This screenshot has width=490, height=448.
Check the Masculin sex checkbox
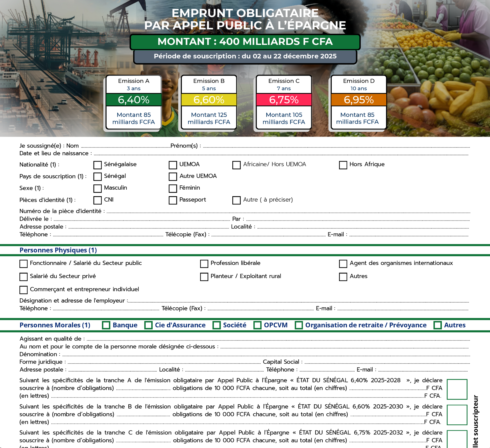pos(97,188)
